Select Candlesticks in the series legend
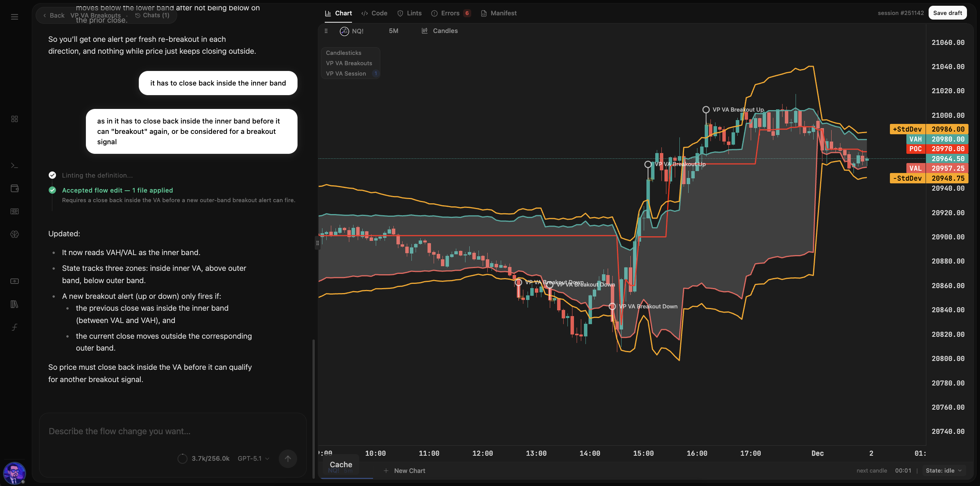 pyautogui.click(x=344, y=53)
